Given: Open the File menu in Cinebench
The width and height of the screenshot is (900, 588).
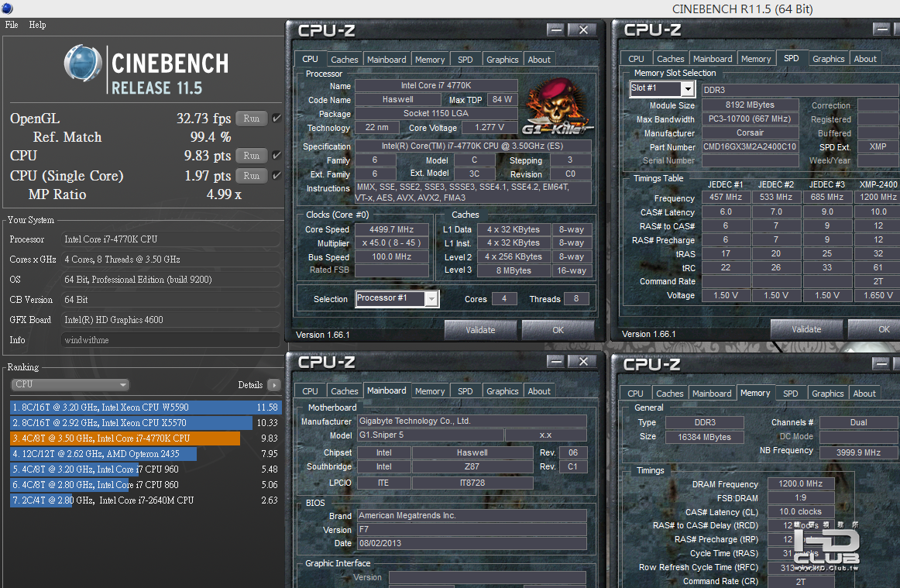Looking at the screenshot, I should pyautogui.click(x=12, y=25).
